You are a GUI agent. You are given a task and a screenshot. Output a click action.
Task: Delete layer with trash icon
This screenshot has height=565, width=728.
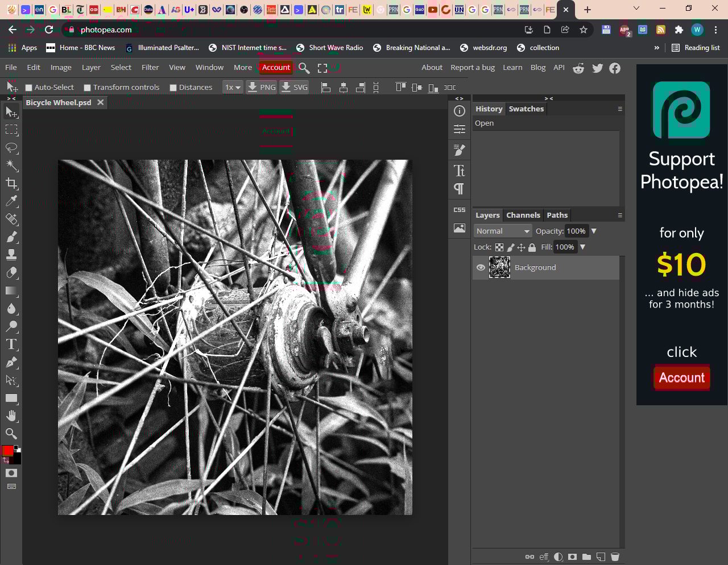coord(615,557)
